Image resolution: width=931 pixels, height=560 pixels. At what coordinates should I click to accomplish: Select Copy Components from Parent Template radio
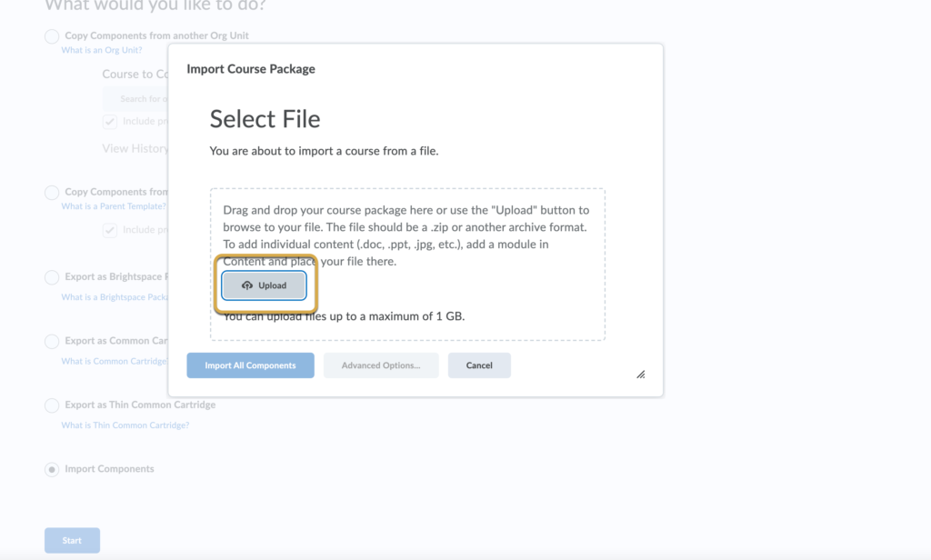[x=52, y=193]
